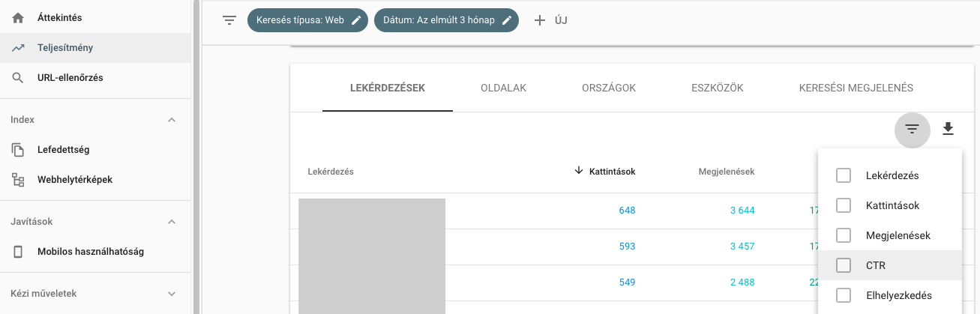Open Lefedettség in the sidebar
This screenshot has width=980, height=314.
(63, 150)
